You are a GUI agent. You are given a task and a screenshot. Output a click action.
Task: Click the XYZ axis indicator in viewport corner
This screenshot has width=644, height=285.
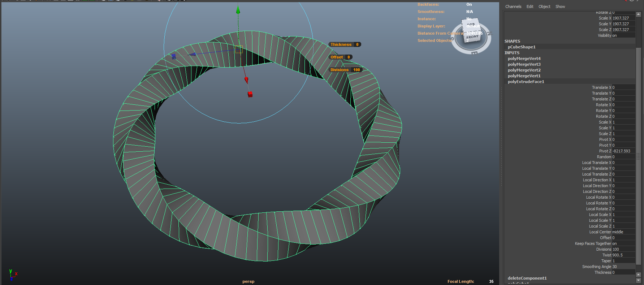point(13,275)
